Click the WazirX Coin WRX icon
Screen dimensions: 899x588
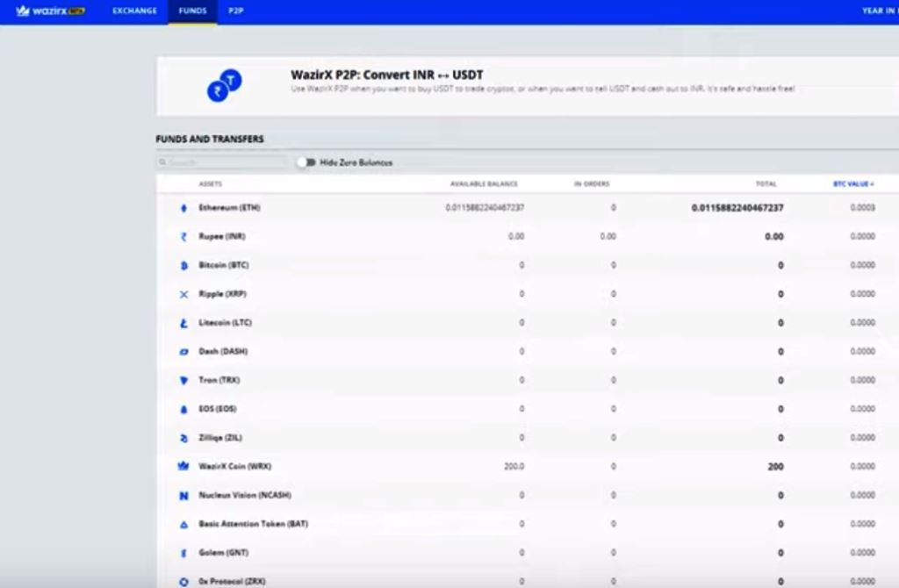click(x=183, y=466)
